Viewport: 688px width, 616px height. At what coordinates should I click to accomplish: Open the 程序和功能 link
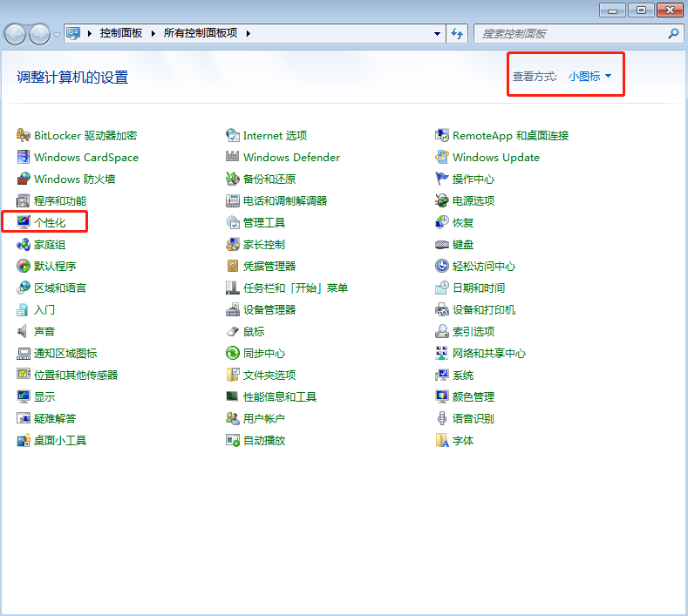tap(59, 201)
